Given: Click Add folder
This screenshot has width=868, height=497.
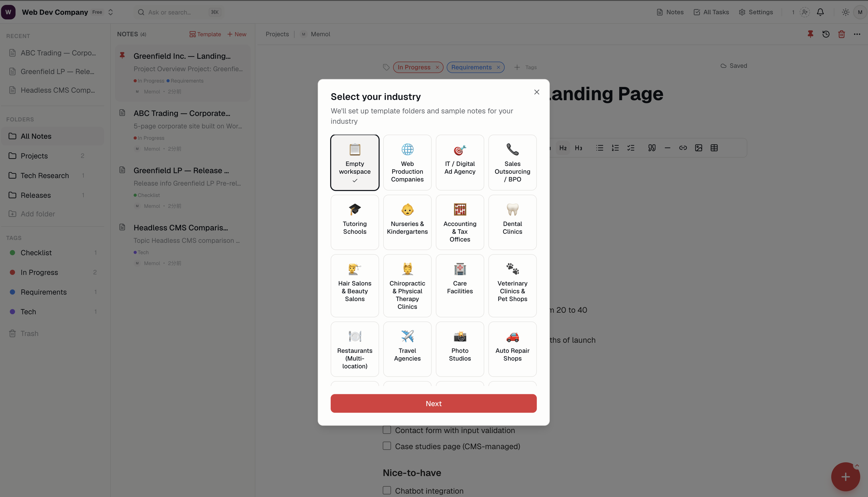Looking at the screenshot, I should click(x=32, y=214).
